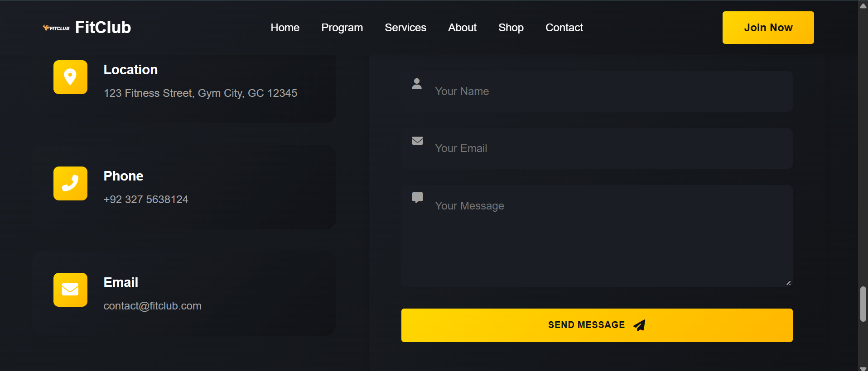Focus the Your Name input field
This screenshot has width=868, height=371.
pyautogui.click(x=597, y=91)
